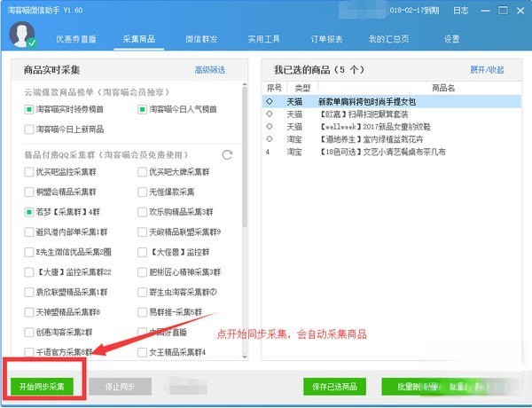Image resolution: width=532 pixels, height=408 pixels.
Task: Open the 订单报表 tab
Action: click(x=326, y=39)
